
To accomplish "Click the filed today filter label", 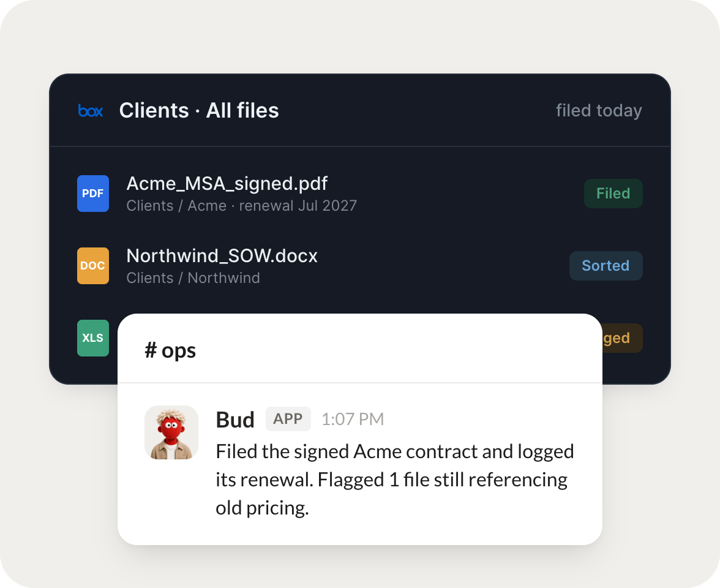I will (x=599, y=111).
